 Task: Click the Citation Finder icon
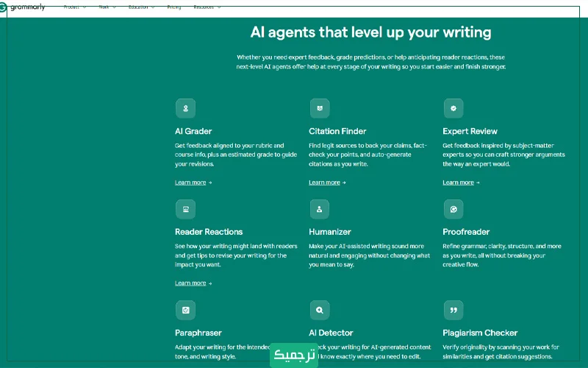tap(319, 108)
